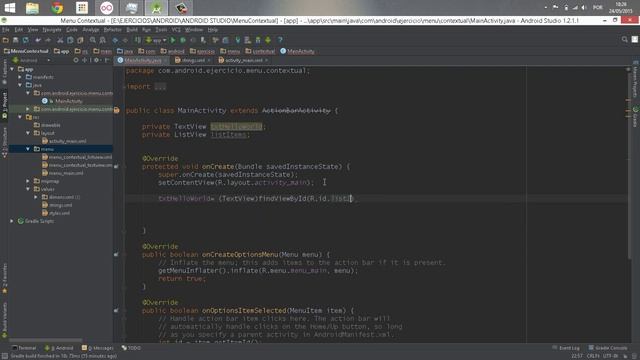This screenshot has height=360, width=640.
Task: Click the Copy toolbar icon
Action: (x=70, y=40)
